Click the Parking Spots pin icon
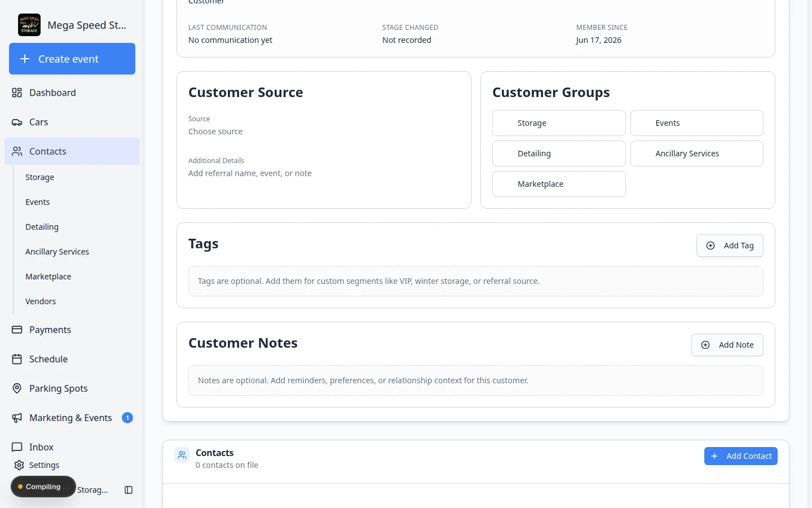 (17, 388)
